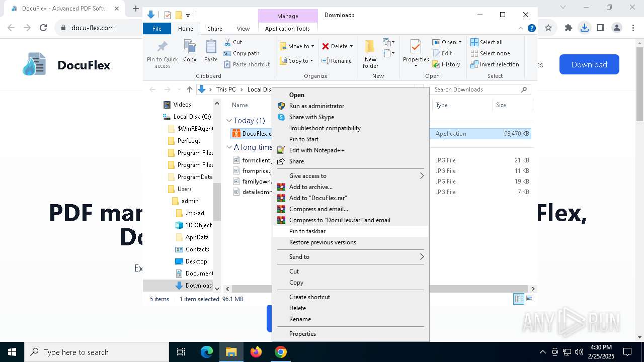Choose Properties in the context menu
This screenshot has height=362, width=644.
(351, 334)
